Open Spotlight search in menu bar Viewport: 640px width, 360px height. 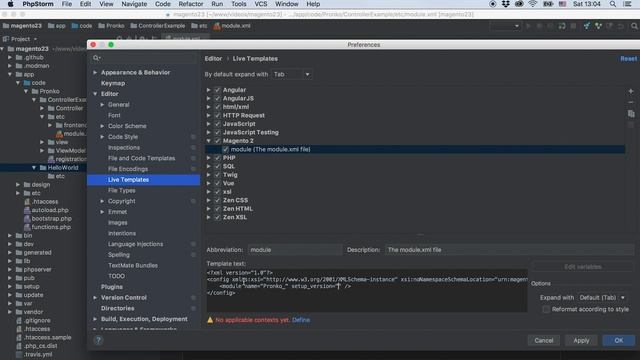[x=613, y=4]
